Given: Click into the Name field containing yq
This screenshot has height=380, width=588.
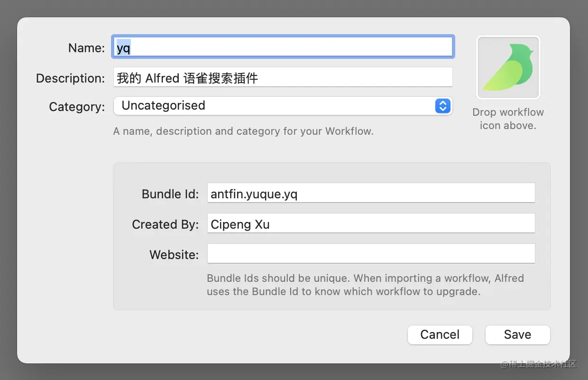Looking at the screenshot, I should point(283,47).
